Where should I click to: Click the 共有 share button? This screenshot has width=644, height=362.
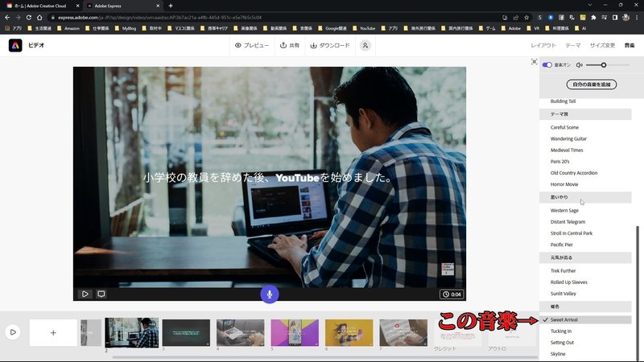[290, 45]
